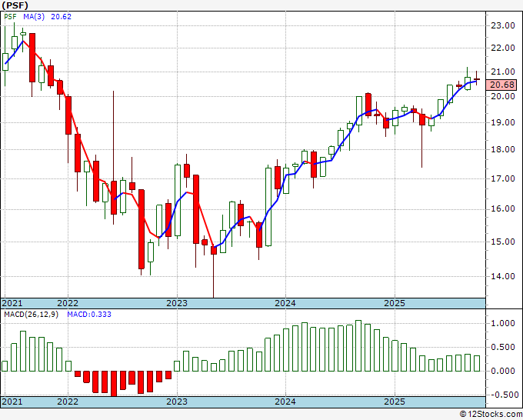This screenshot has height=420, width=523.
Task: Click the 22.00 price axis label
Action: point(503,48)
